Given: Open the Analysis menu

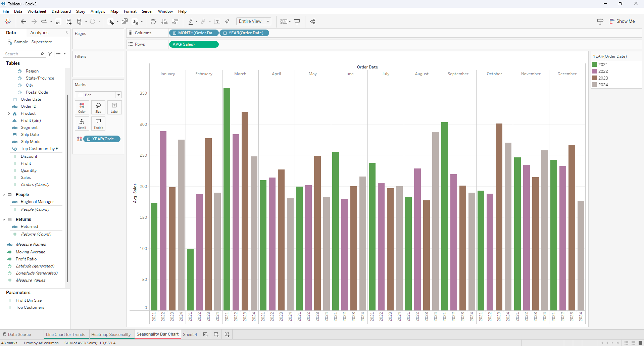Looking at the screenshot, I should (98, 11).
